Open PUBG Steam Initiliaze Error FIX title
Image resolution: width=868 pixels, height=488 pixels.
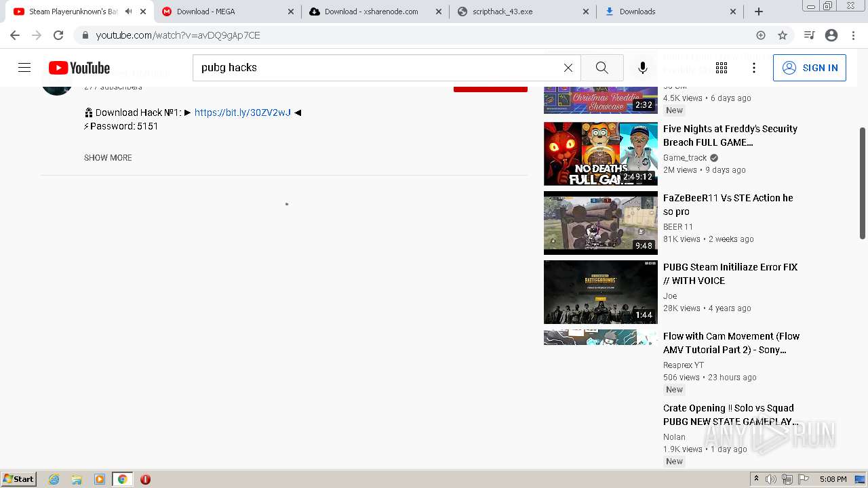[730, 274]
